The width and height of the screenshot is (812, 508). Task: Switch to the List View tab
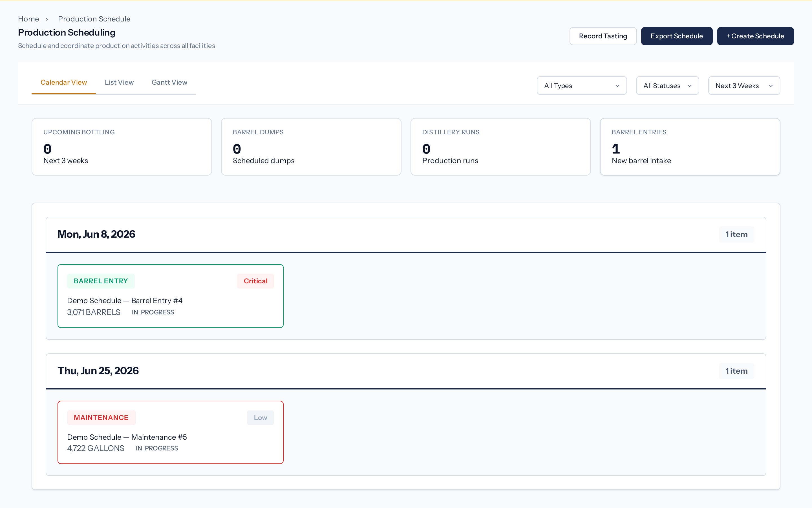pyautogui.click(x=119, y=82)
